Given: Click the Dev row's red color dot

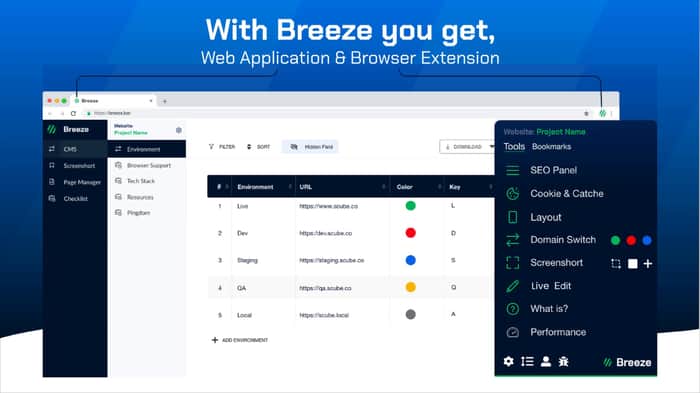Looking at the screenshot, I should click(x=410, y=233).
